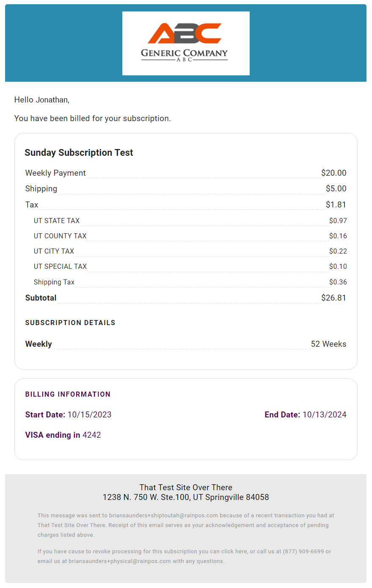Click the VISA ending in 4242 text
Image resolution: width=372 pixels, height=588 pixels.
pyautogui.click(x=63, y=435)
